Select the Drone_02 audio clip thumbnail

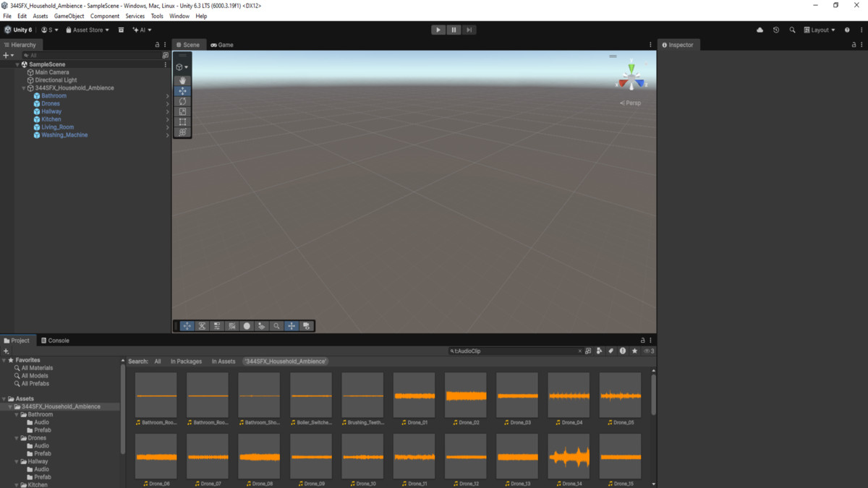[466, 395]
